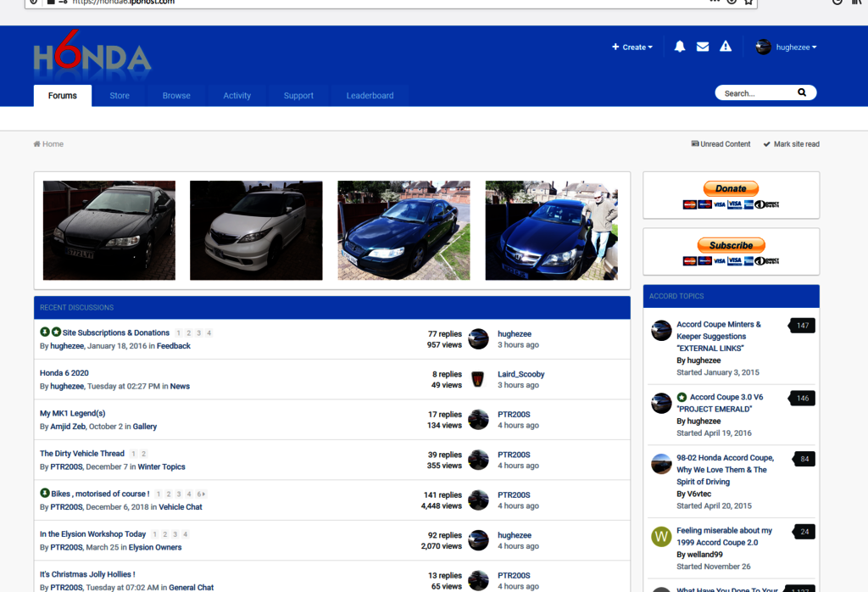Open the Browse tab
Image resolution: width=868 pixels, height=592 pixels.
pyautogui.click(x=176, y=95)
